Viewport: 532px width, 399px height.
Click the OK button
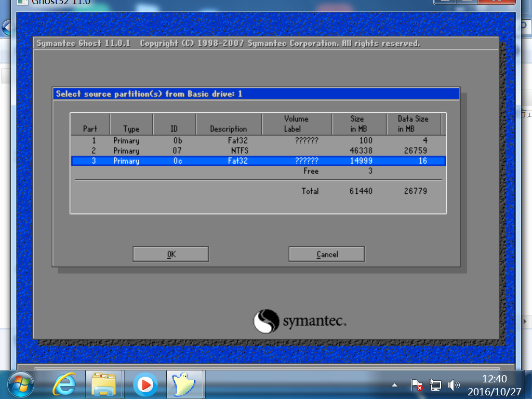170,254
